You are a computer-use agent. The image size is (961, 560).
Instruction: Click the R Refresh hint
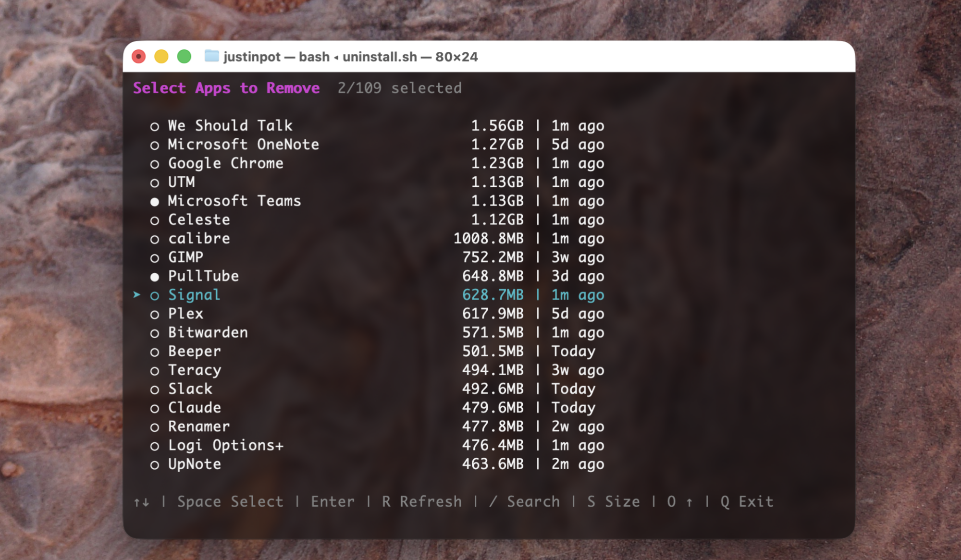tap(421, 501)
